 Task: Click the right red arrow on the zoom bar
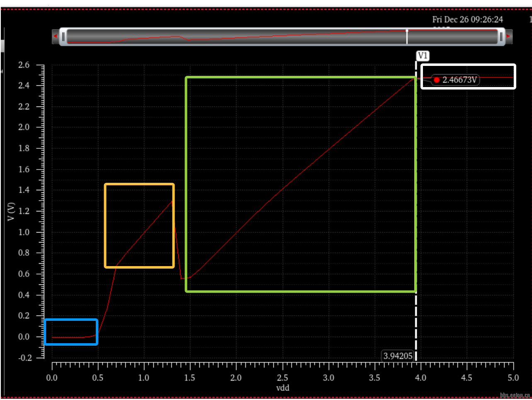point(508,36)
